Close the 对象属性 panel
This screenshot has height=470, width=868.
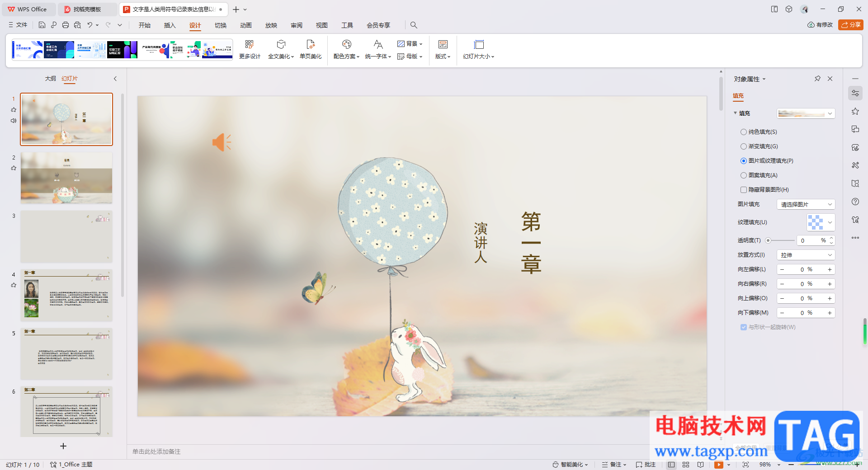click(x=830, y=79)
